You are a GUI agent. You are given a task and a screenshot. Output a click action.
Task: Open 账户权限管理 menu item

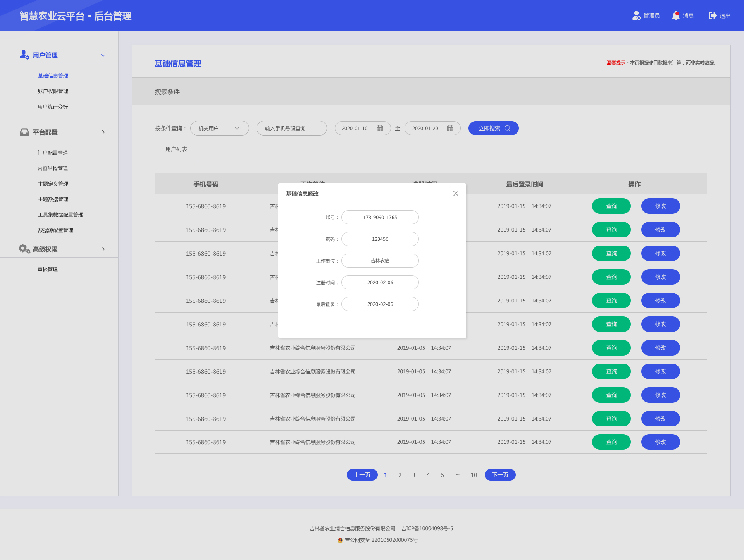pos(53,91)
